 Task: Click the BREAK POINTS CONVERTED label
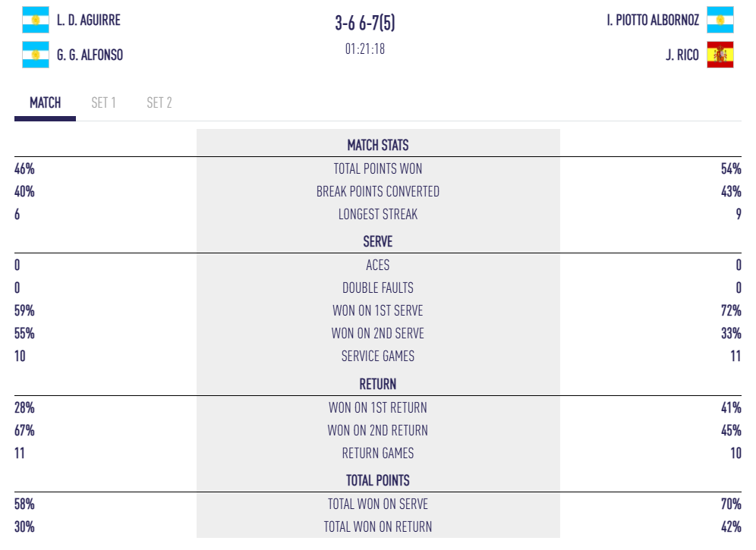378,191
